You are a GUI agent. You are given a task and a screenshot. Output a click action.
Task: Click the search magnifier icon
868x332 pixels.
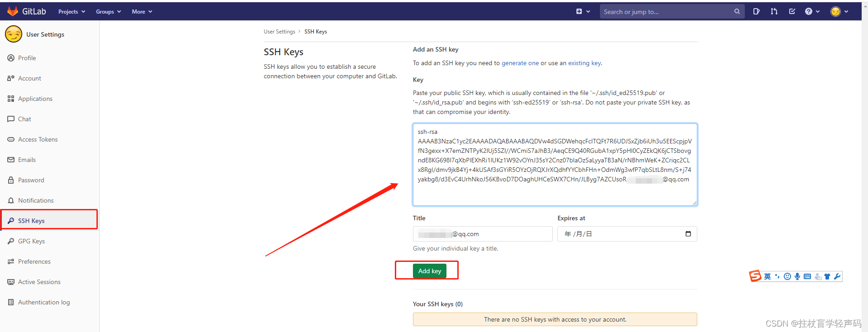tap(737, 12)
